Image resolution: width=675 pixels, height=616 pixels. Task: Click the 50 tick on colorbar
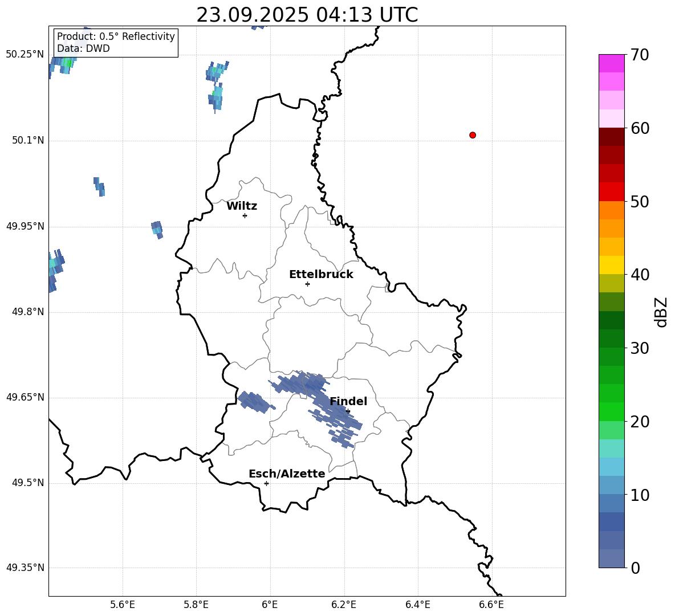640,201
